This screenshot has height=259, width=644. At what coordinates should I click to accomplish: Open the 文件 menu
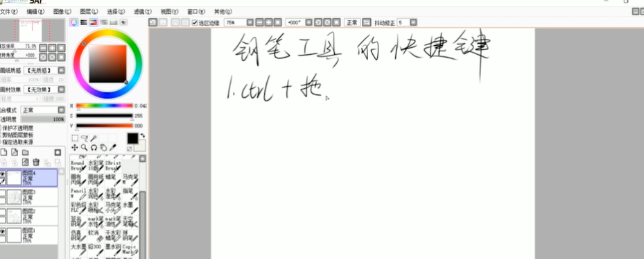pos(8,12)
